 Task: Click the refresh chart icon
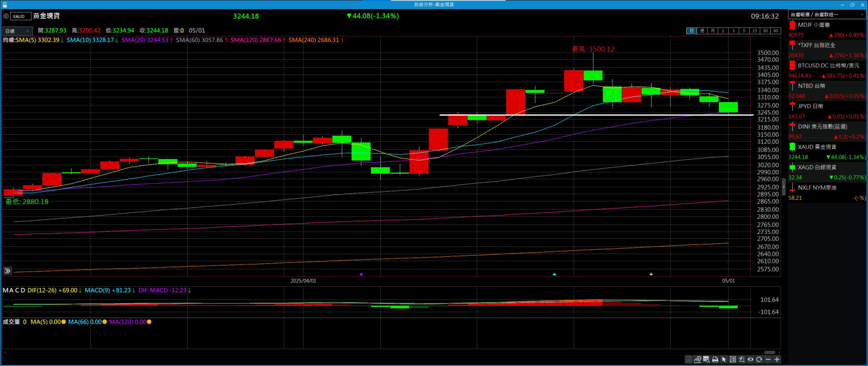[x=759, y=359]
